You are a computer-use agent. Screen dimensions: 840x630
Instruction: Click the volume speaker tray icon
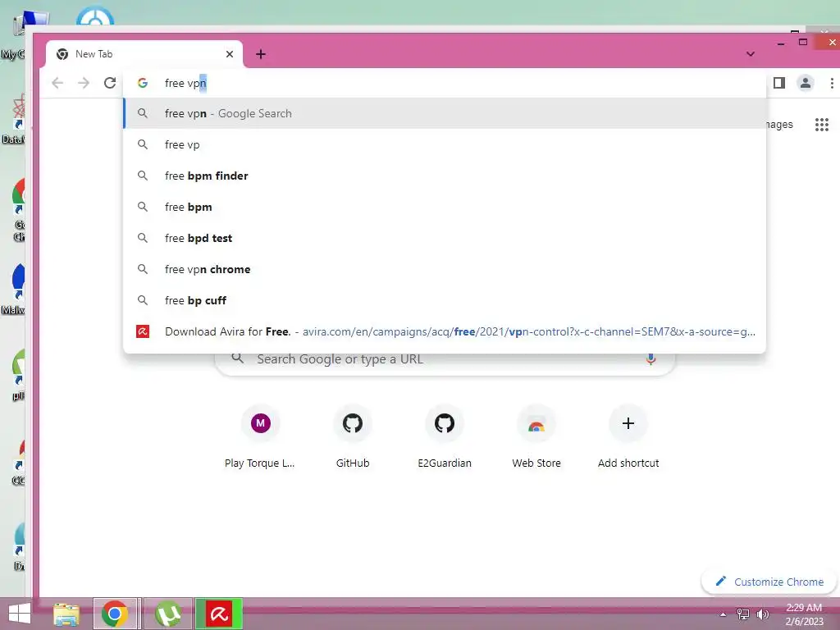762,614
